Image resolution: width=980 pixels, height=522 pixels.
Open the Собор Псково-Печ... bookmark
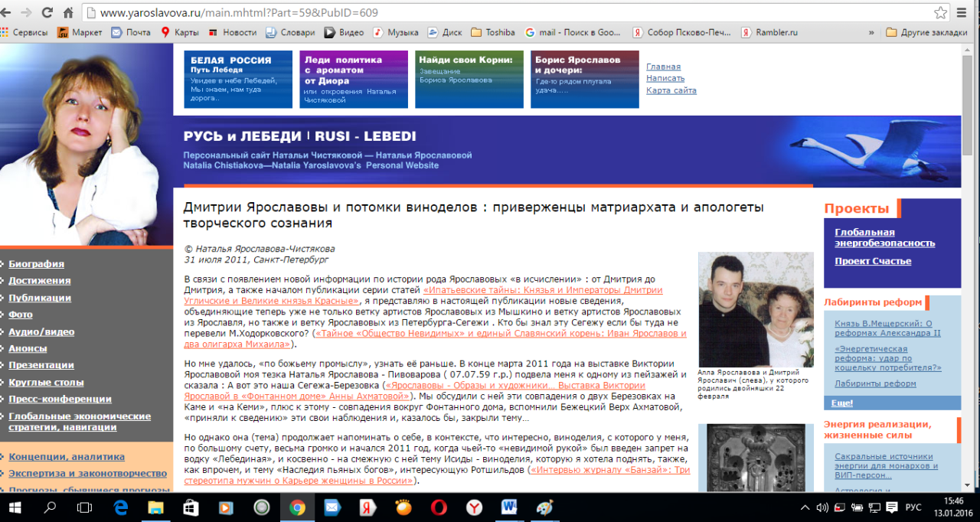pos(682,33)
